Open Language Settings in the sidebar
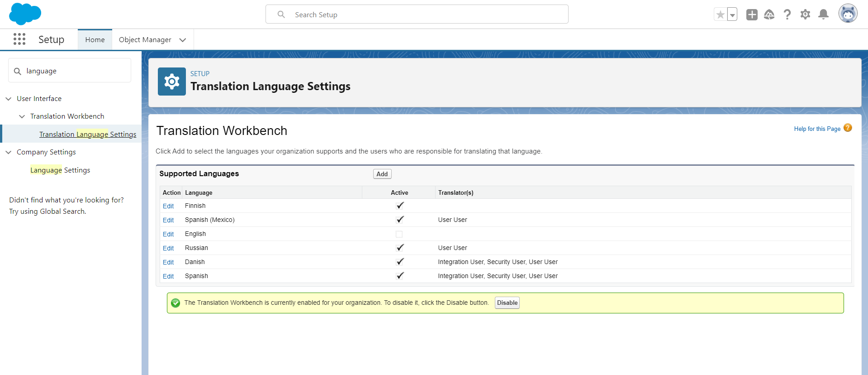 coord(60,170)
